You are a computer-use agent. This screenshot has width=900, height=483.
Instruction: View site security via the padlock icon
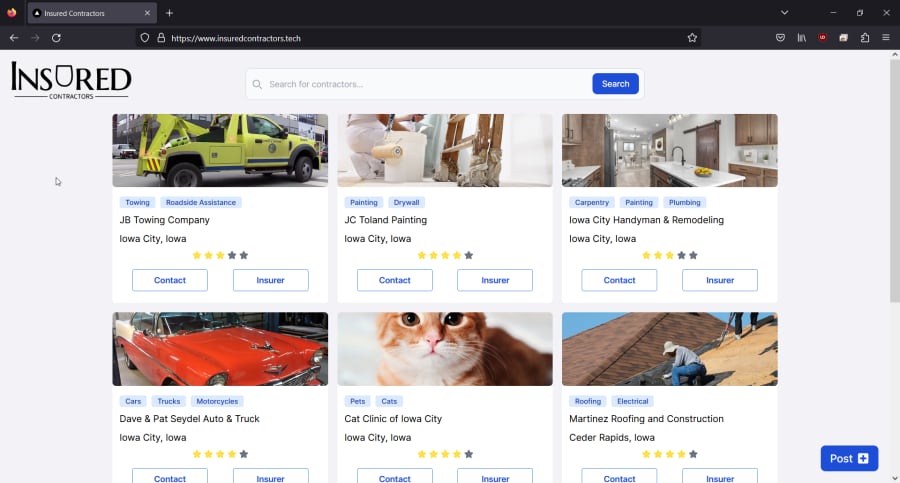click(161, 38)
